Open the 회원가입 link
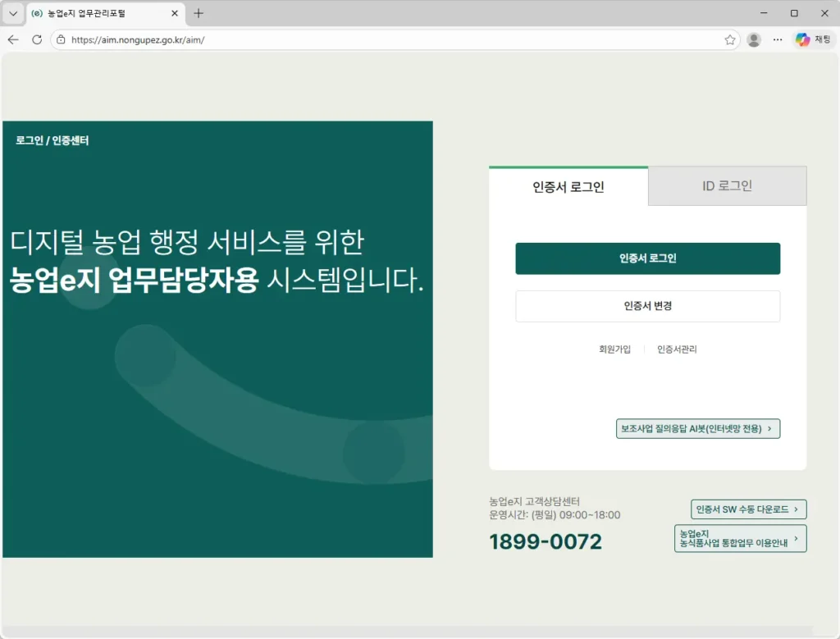The image size is (840, 639). [614, 349]
